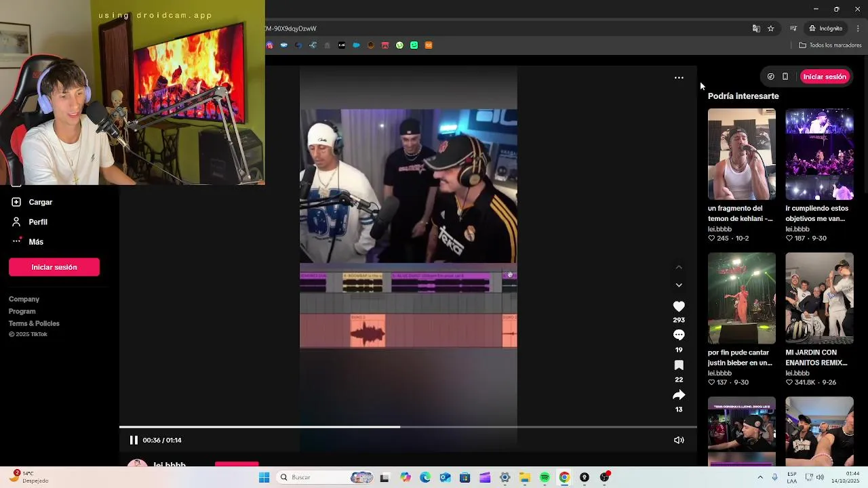Screen dimensions: 868x488
Task: Click 'por fin pude cantar justin bieber' title
Action: (x=740, y=358)
